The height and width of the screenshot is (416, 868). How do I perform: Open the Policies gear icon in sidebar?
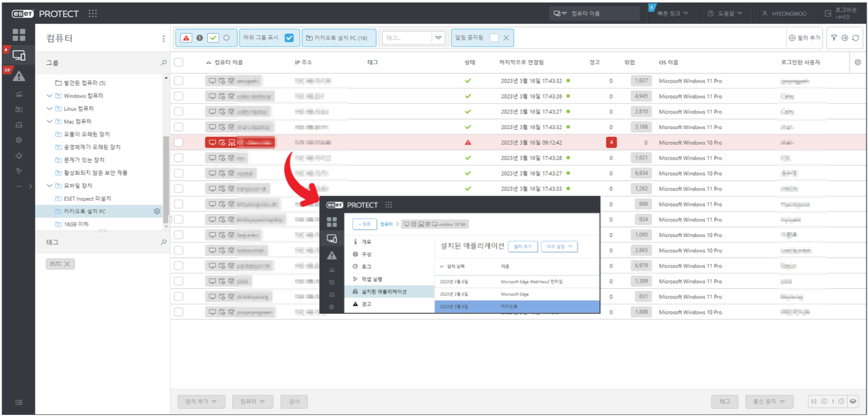[x=19, y=140]
